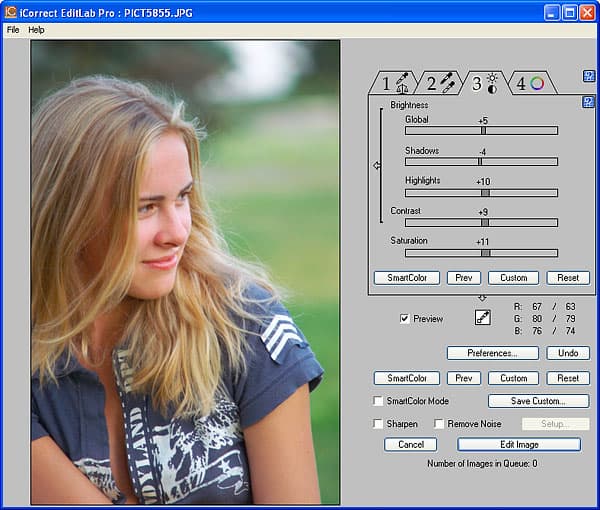Click the Global value +5 text
The width and height of the screenshot is (600, 510).
point(483,121)
